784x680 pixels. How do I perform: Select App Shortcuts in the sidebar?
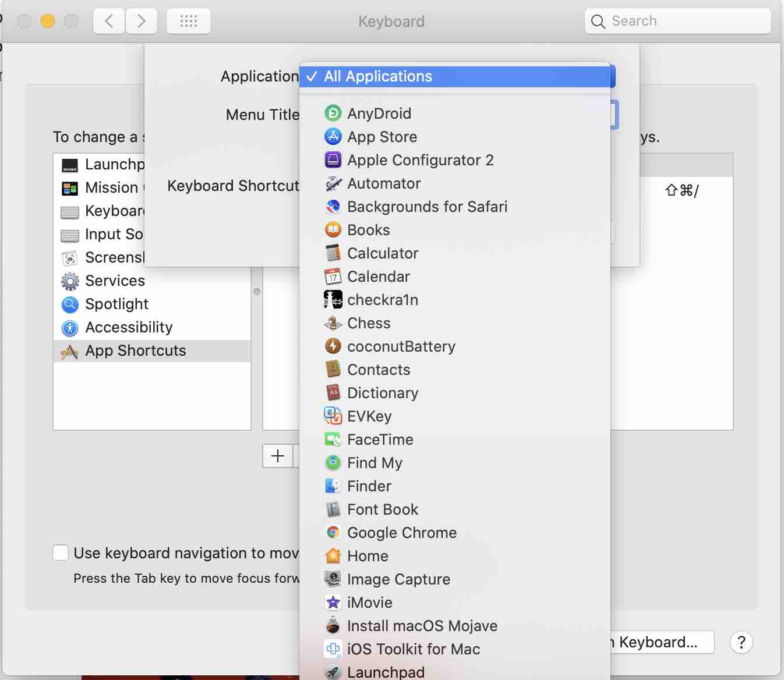coord(152,350)
